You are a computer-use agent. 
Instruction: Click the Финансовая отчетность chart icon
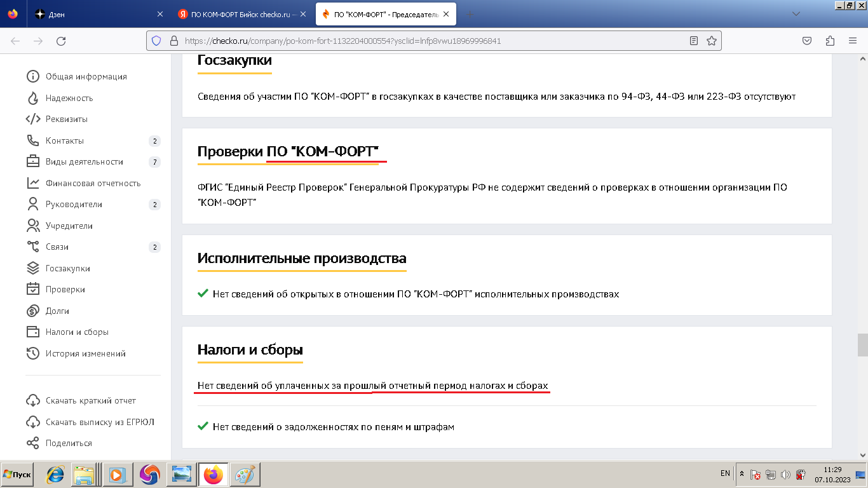pyautogui.click(x=33, y=183)
